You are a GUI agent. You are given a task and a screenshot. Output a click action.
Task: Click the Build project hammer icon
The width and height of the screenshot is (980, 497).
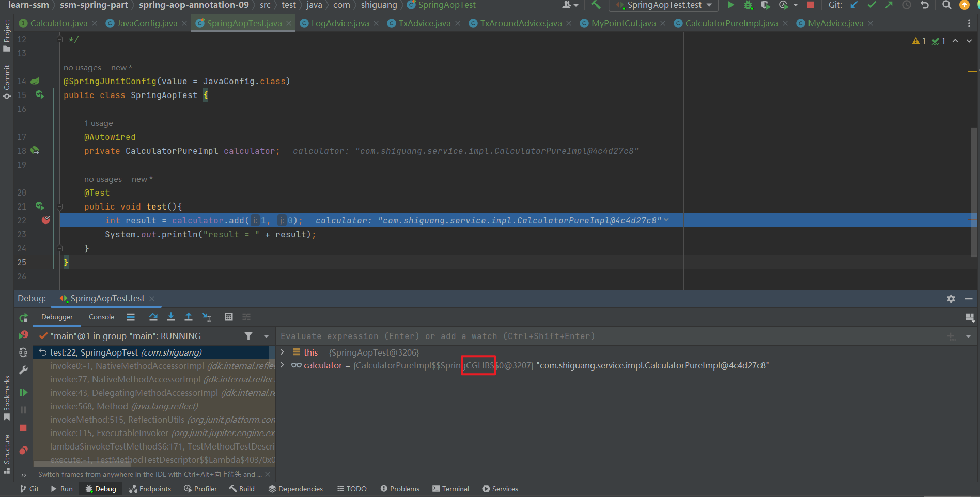tap(596, 5)
